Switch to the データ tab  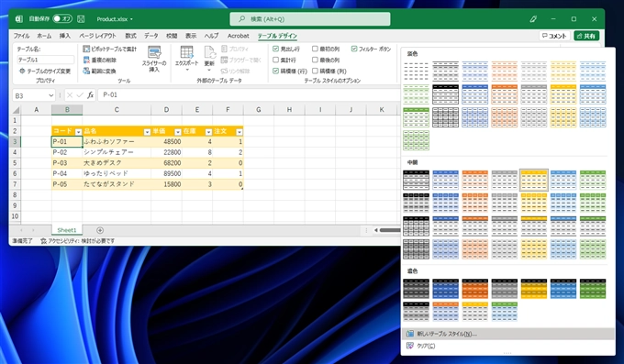[x=151, y=36]
